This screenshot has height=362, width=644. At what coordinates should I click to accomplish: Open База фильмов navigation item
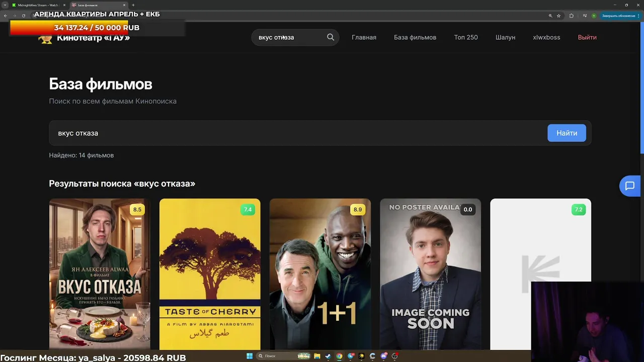click(415, 37)
